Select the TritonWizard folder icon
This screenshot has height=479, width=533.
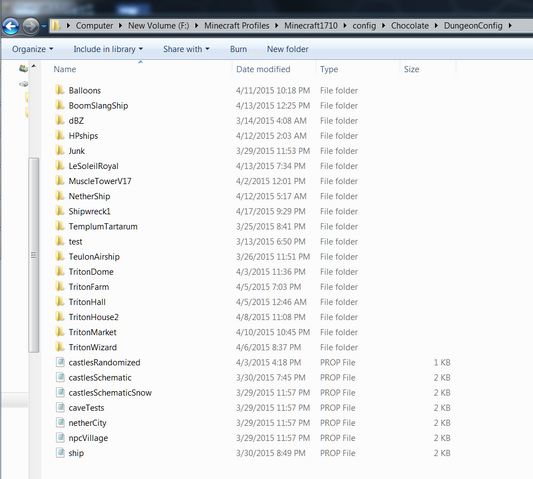coord(60,347)
